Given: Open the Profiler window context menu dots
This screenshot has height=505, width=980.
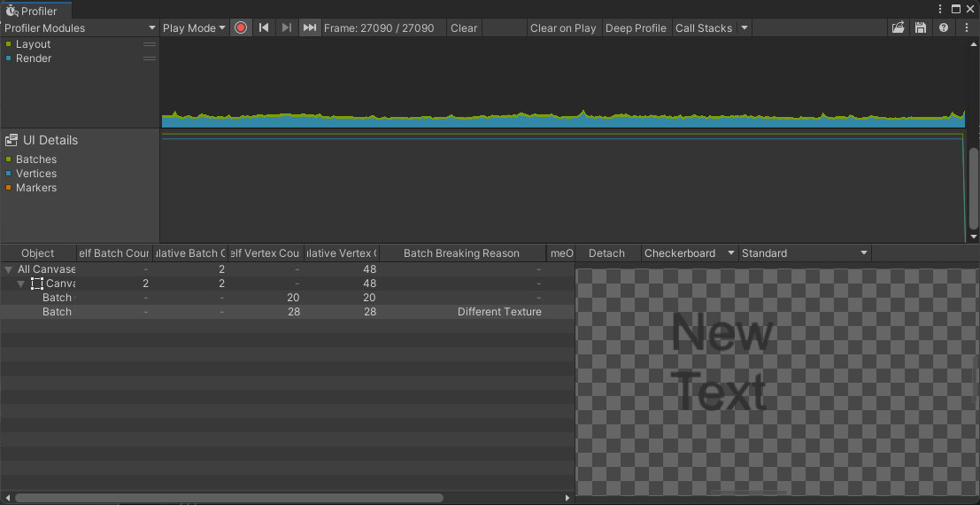Looking at the screenshot, I should (941, 9).
